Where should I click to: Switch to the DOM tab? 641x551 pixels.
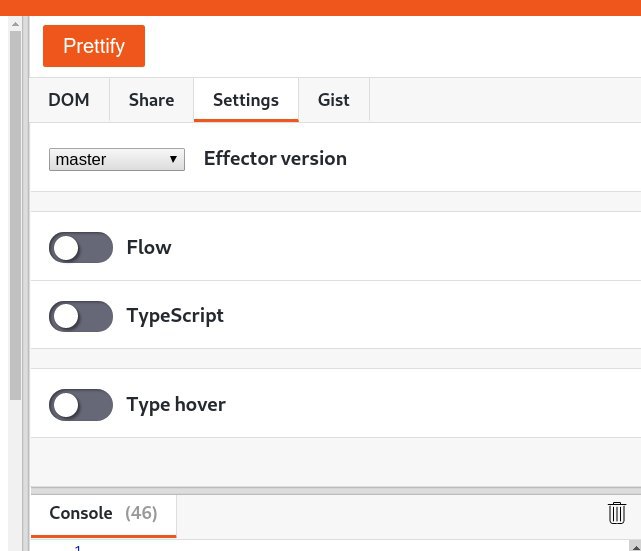(x=69, y=100)
